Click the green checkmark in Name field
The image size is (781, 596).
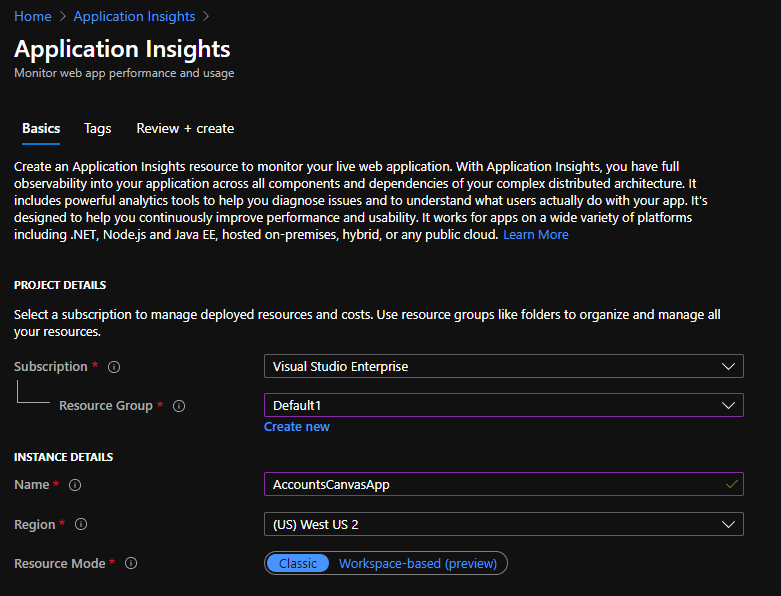click(732, 484)
